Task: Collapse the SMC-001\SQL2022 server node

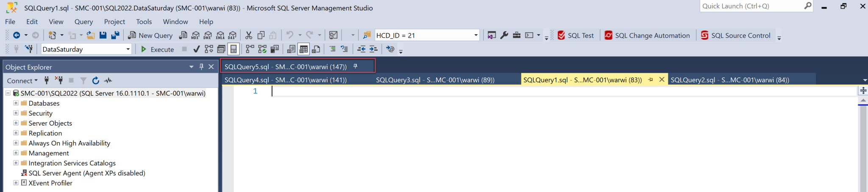Action: [8, 93]
